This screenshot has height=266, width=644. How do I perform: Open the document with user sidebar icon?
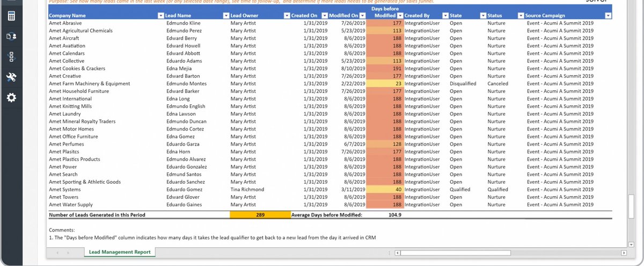[x=11, y=37]
